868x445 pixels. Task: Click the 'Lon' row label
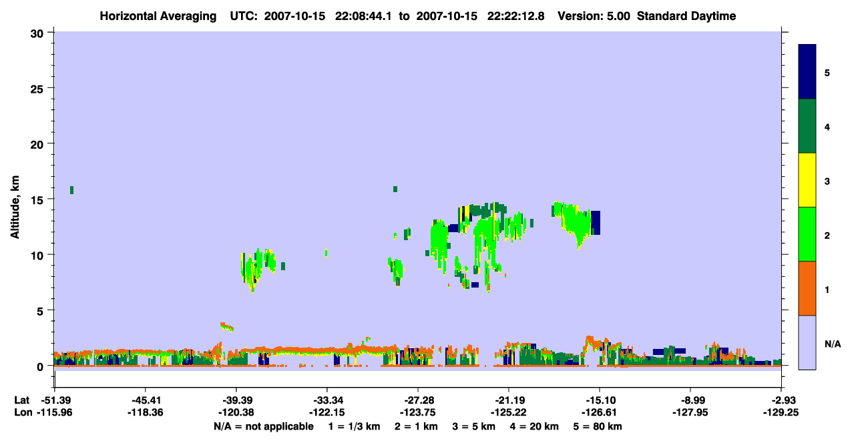[x=22, y=412]
